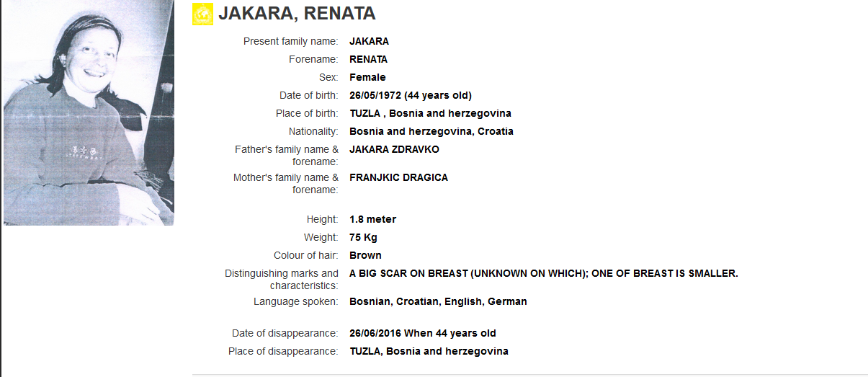Screen dimensions: 868x377
Task: Click the distinguishing marks description text
Action: coord(543,273)
